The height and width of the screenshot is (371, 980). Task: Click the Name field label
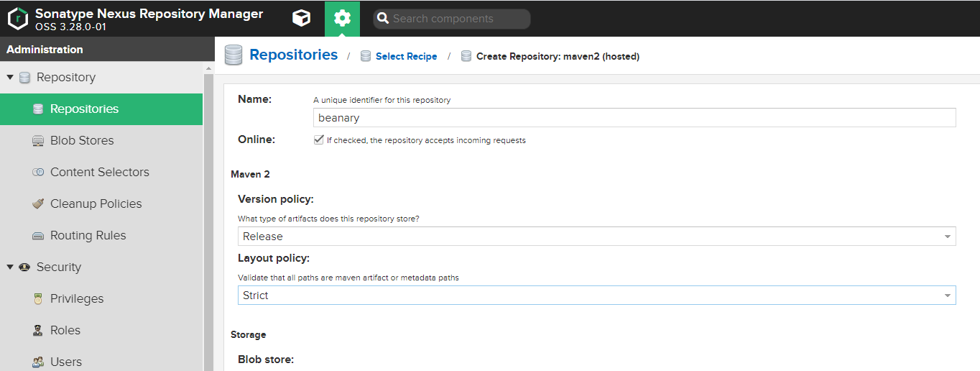[255, 99]
